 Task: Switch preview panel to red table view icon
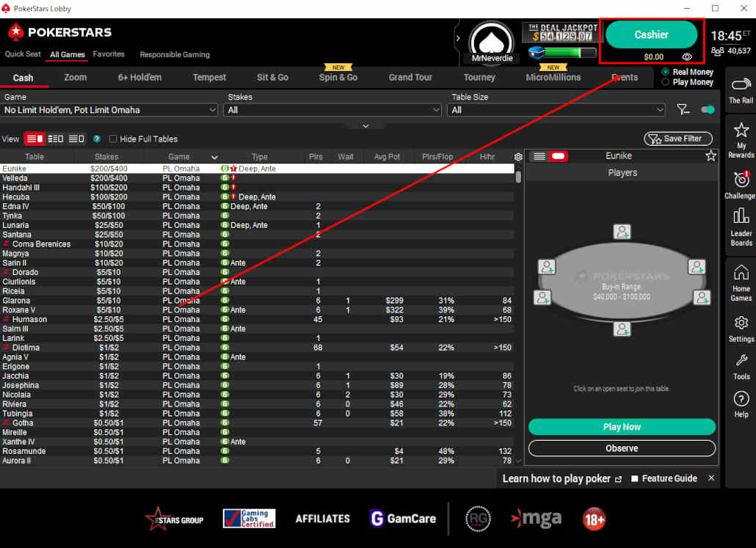559,156
